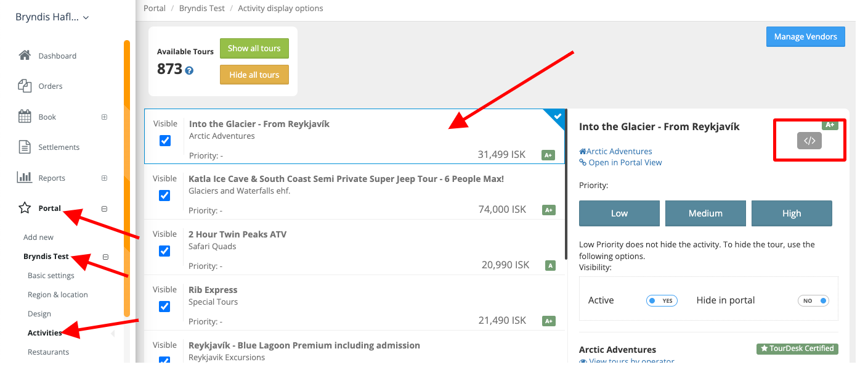Image resolution: width=868 pixels, height=375 pixels.
Task: Open Manage Vendors
Action: 805,36
